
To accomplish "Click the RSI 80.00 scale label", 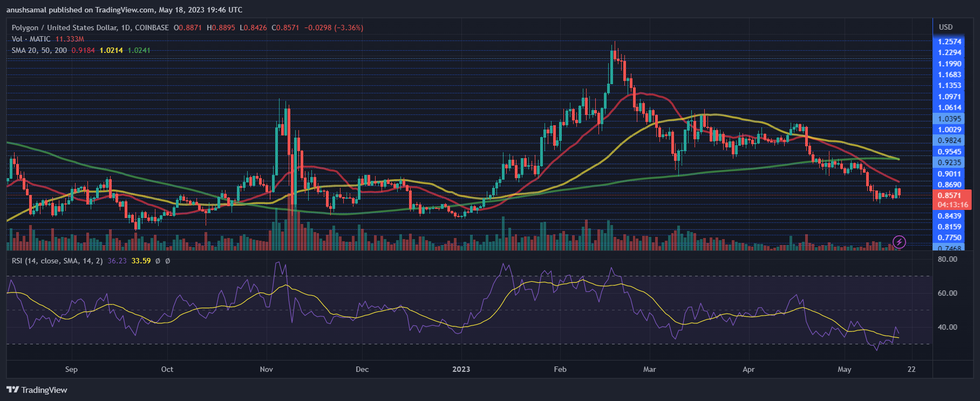I will click(x=948, y=259).
